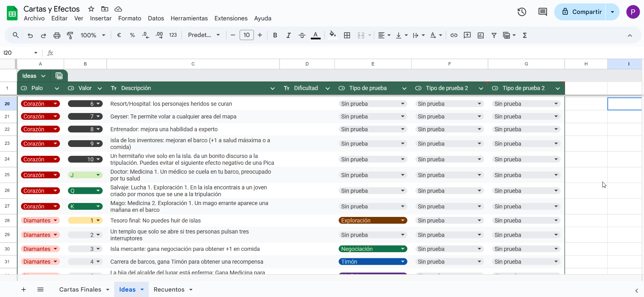Toggle strikethrough formatting
This screenshot has width=644, height=297.
(302, 35)
